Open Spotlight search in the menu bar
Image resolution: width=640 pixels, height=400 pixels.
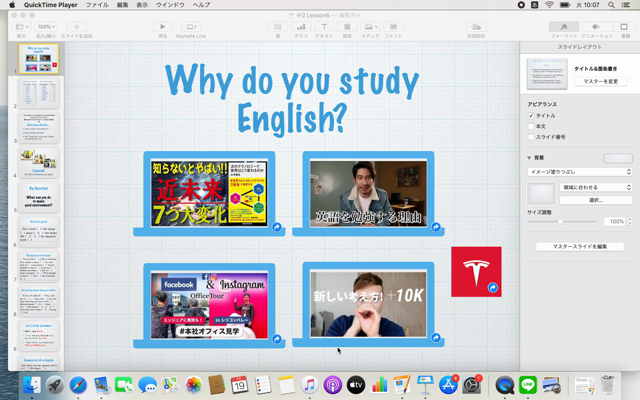611,5
